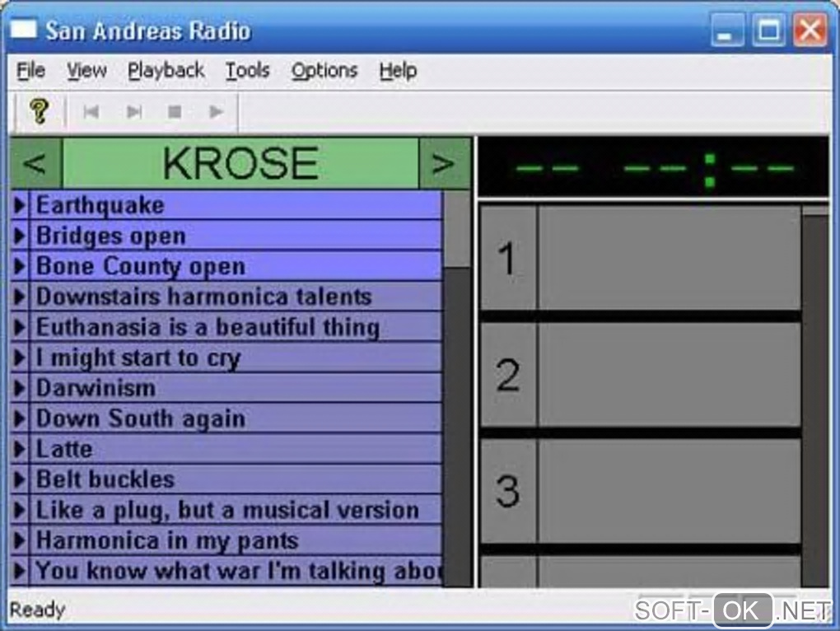
Task: Select the Down South again entry
Action: (236, 418)
